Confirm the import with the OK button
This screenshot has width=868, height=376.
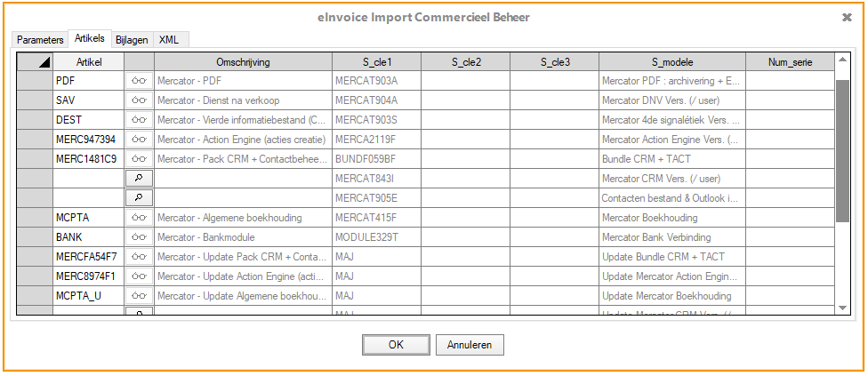tap(396, 345)
